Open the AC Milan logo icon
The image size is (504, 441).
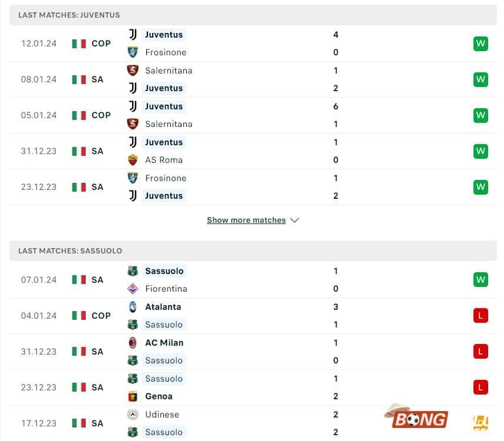pyautogui.click(x=132, y=343)
